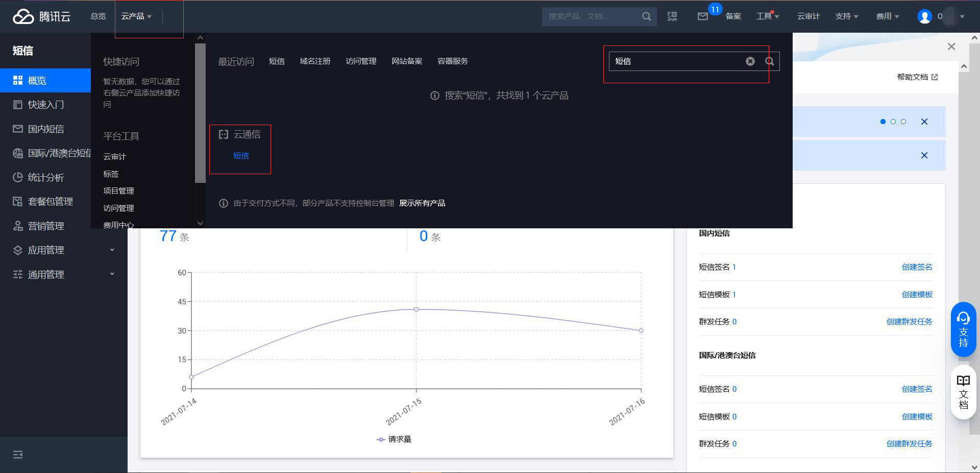
Task: Expand 应用管理 submenu
Action: coord(112,250)
